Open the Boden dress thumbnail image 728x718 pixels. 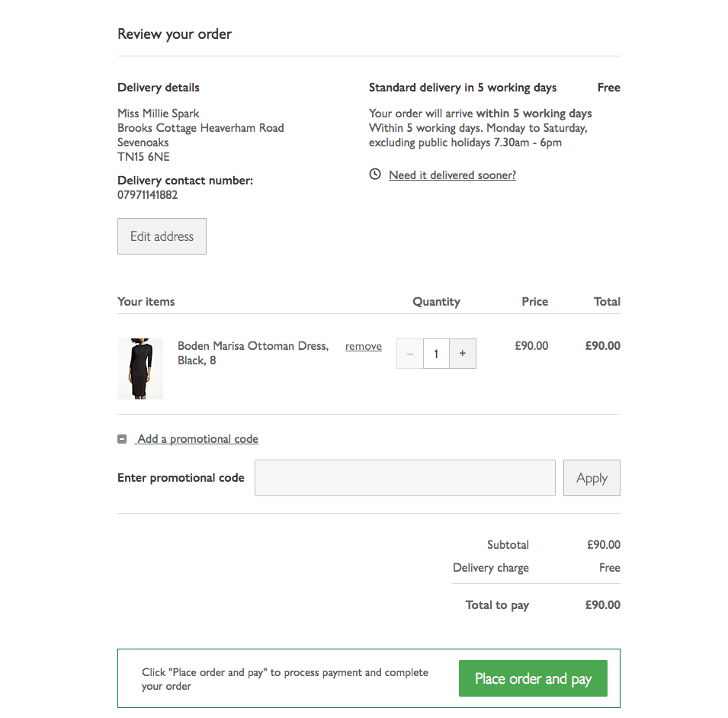click(x=140, y=369)
